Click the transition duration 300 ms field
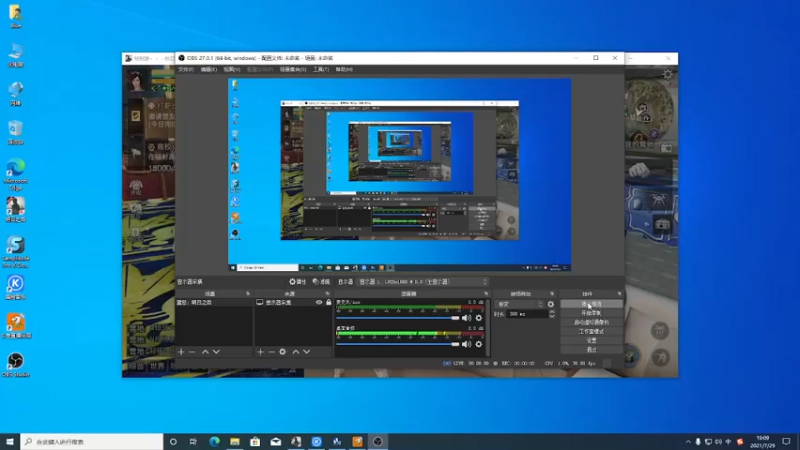Screen dimensions: 800x450 527,314
